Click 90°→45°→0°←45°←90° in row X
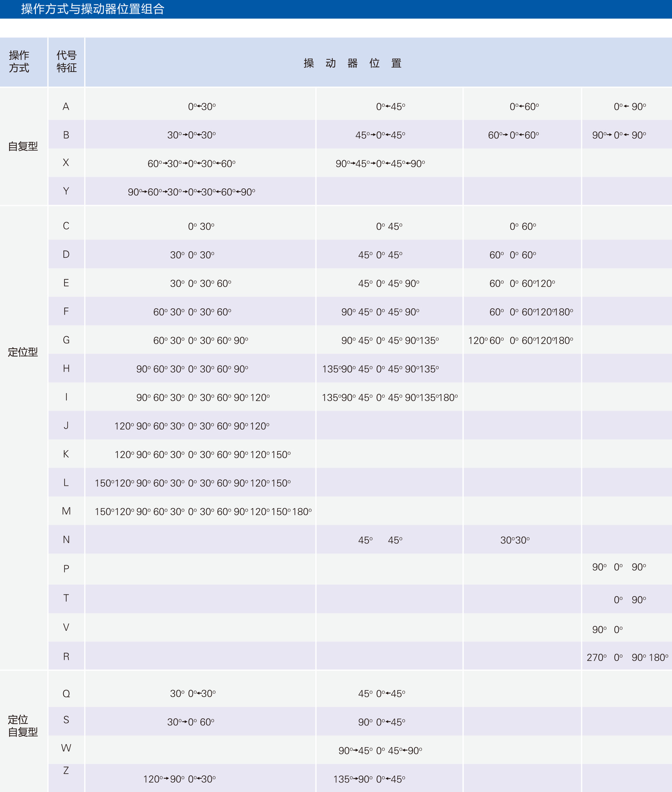 coord(380,164)
